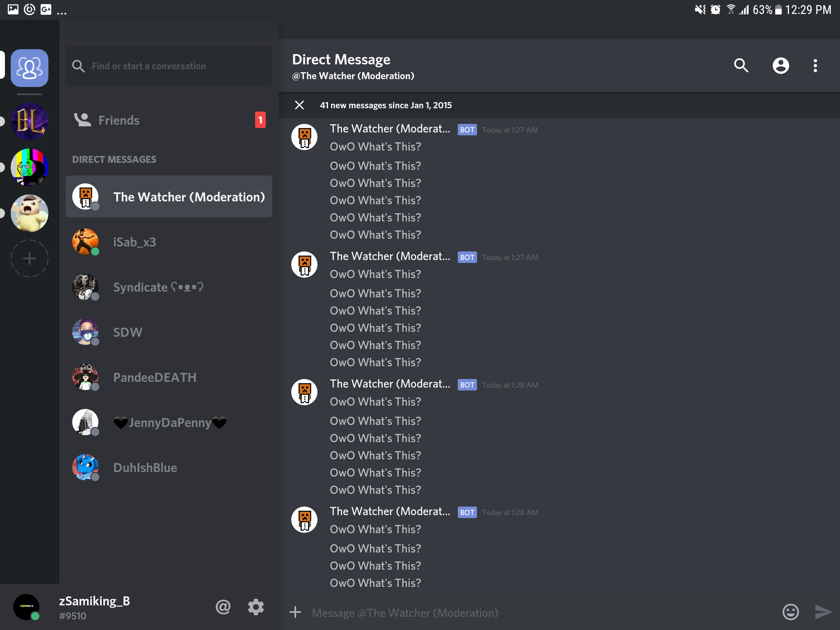Open the user profile icon in header
The height and width of the screenshot is (630, 840).
(781, 66)
